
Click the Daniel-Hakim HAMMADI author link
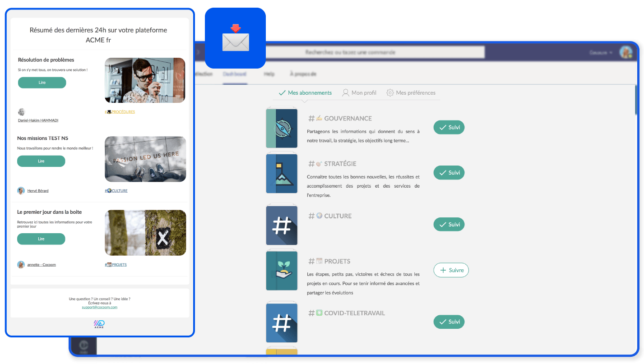pyautogui.click(x=38, y=120)
